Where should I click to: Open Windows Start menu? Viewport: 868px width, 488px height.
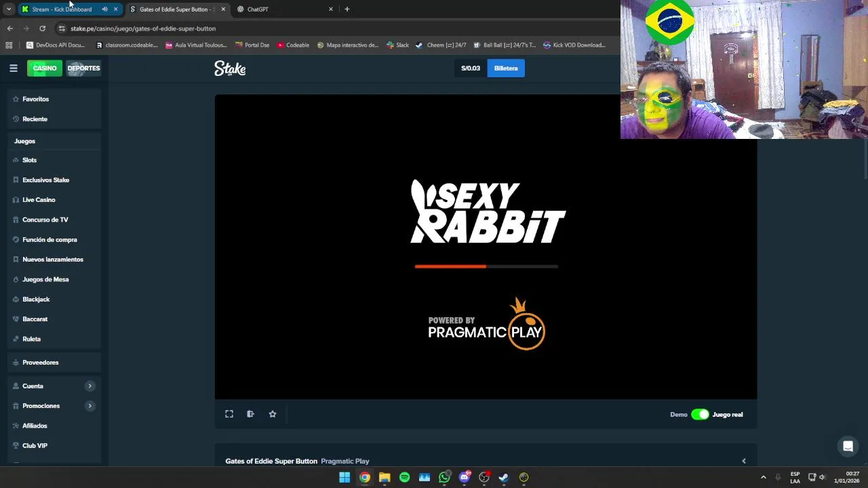344,477
